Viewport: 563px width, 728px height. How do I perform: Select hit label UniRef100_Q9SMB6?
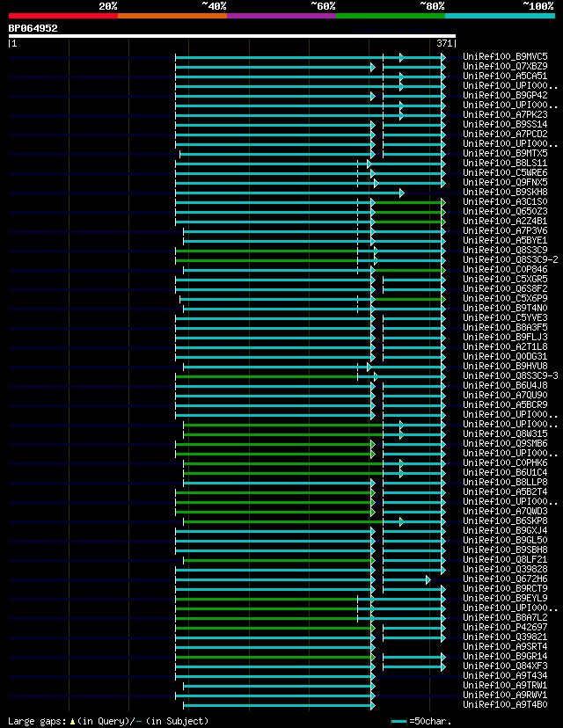506,443
